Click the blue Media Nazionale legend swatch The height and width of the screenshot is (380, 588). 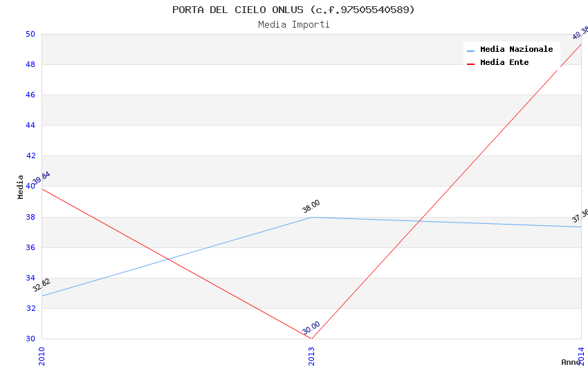(x=471, y=50)
